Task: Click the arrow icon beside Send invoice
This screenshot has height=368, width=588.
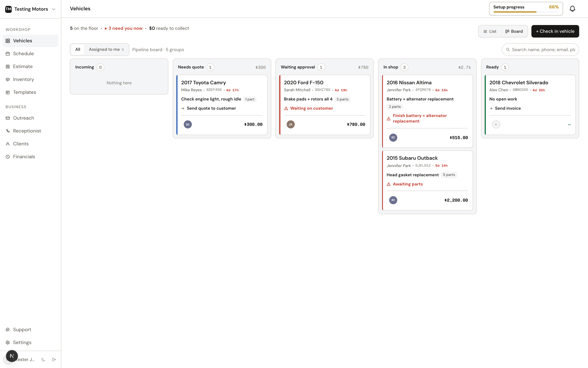Action: [x=491, y=109]
